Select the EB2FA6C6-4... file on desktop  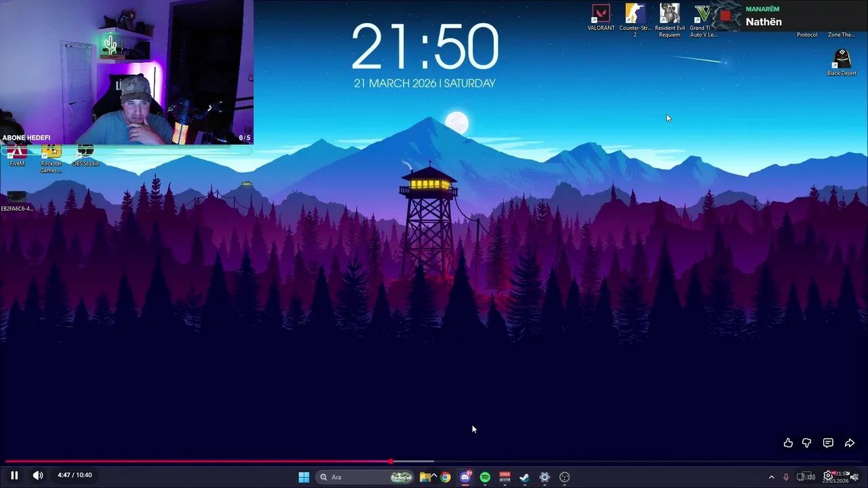[x=17, y=201]
